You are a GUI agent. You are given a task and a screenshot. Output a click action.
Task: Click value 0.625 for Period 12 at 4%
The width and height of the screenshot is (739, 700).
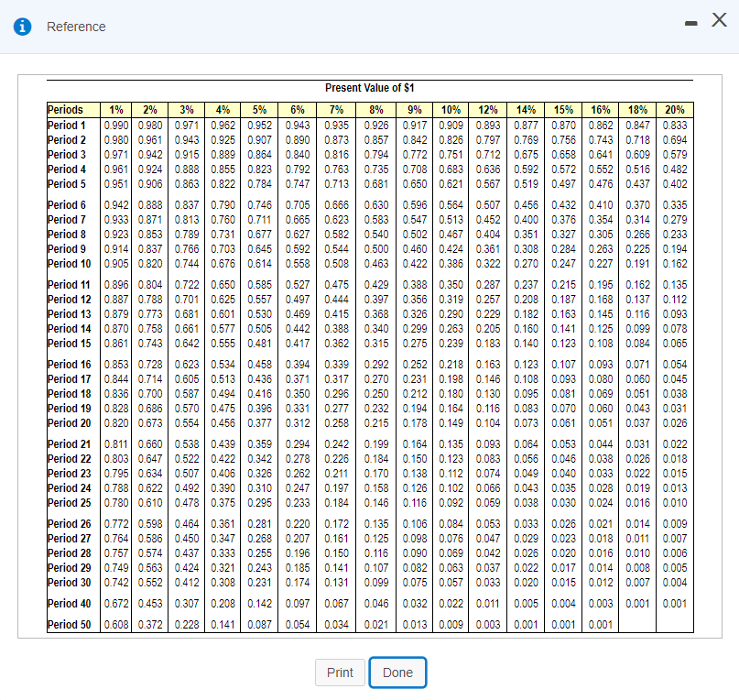pyautogui.click(x=223, y=300)
